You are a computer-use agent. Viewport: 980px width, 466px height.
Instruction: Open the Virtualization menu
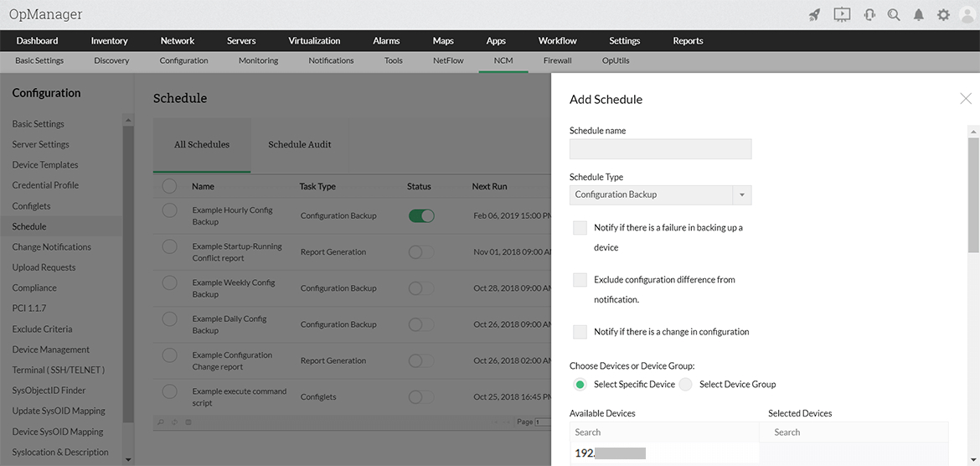pos(314,41)
